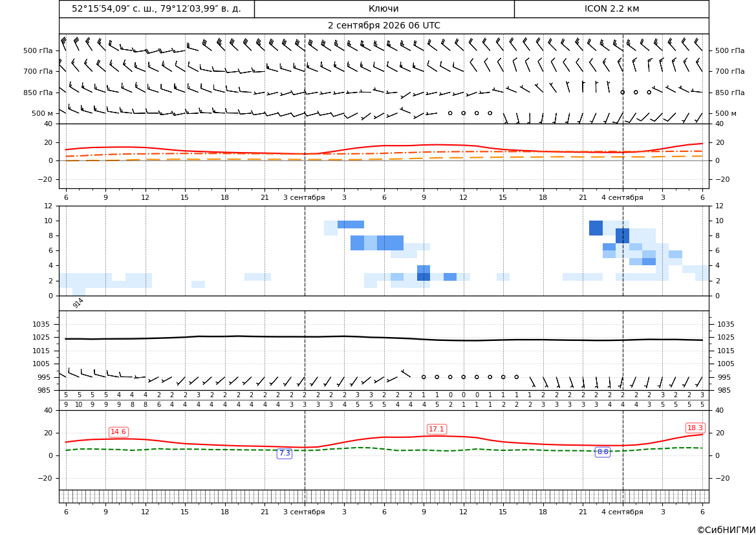Click the 4 сентября marker on the bottom axis

click(x=622, y=512)
